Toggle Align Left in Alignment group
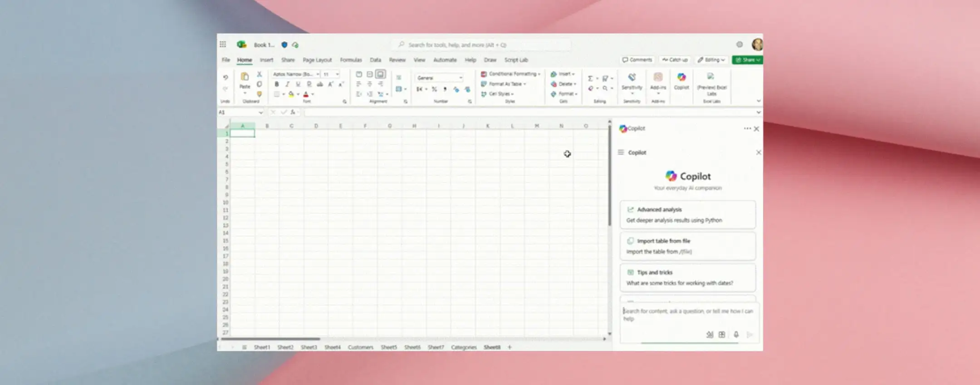The width and height of the screenshot is (980, 385). click(x=359, y=84)
